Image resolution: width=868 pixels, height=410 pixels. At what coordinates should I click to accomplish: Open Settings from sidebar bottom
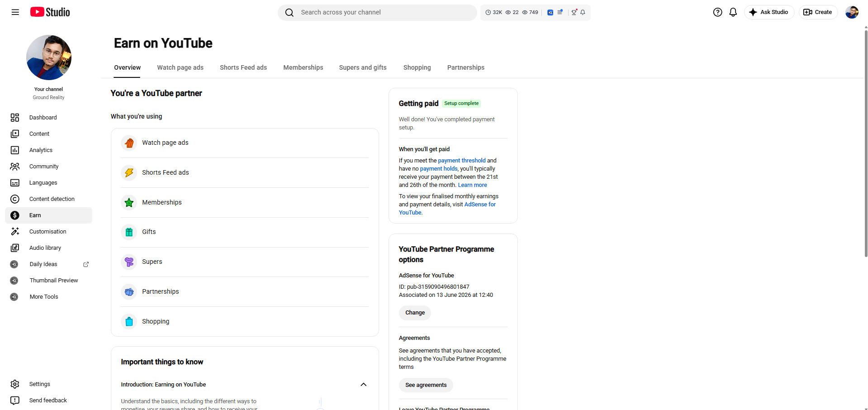pos(48,384)
